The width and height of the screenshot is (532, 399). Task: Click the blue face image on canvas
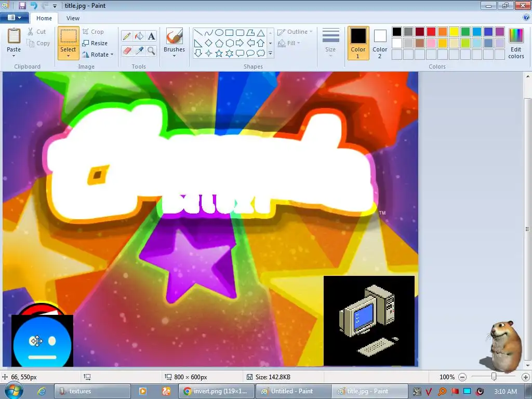(43, 341)
